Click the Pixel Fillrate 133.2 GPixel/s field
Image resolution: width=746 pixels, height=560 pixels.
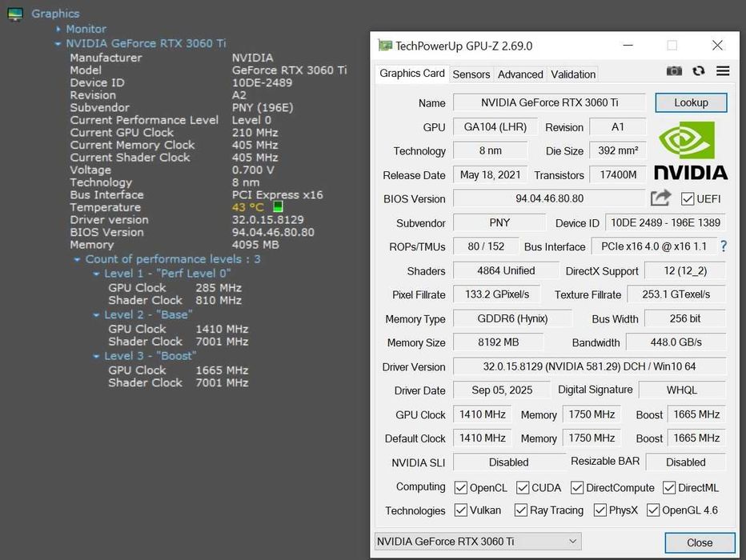pyautogui.click(x=497, y=294)
